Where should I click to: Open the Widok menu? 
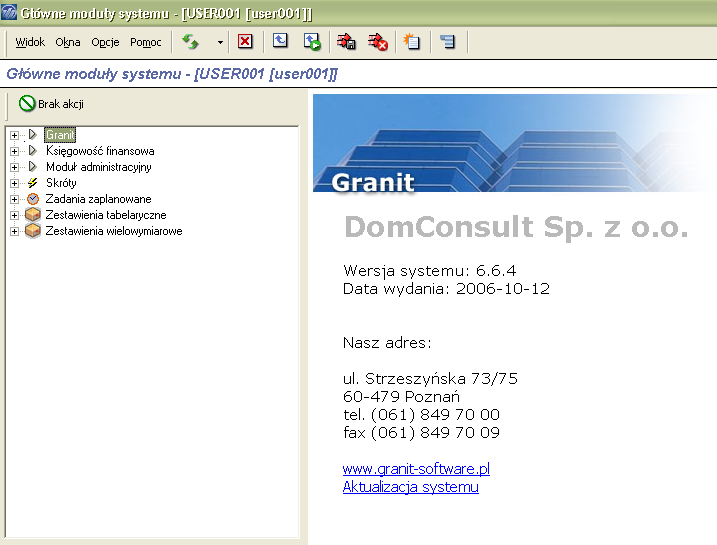coord(30,42)
